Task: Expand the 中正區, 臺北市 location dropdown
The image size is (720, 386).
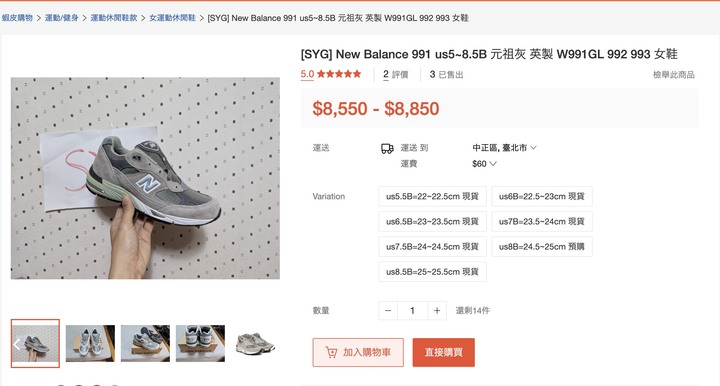Action: 504,148
